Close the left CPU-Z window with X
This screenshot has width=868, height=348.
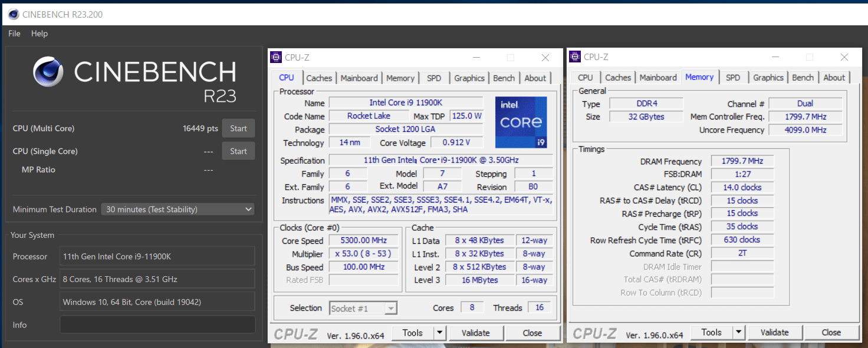545,57
